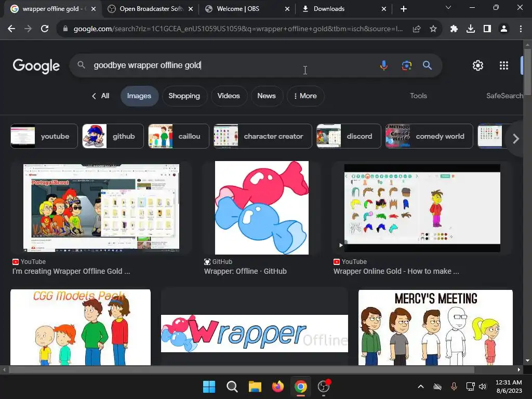Open the candy logo GitHub thumbnail
Image resolution: width=532 pixels, height=399 pixels.
tap(262, 208)
